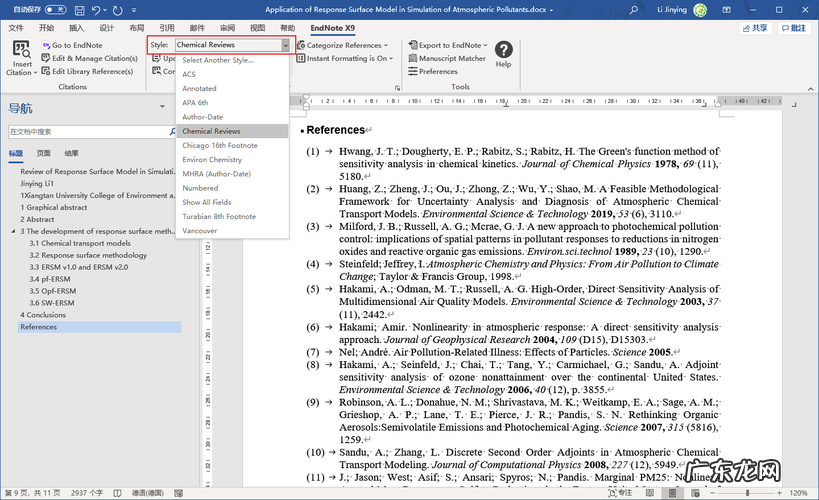
Task: Adjust the zoom slider in status bar
Action: (748, 493)
